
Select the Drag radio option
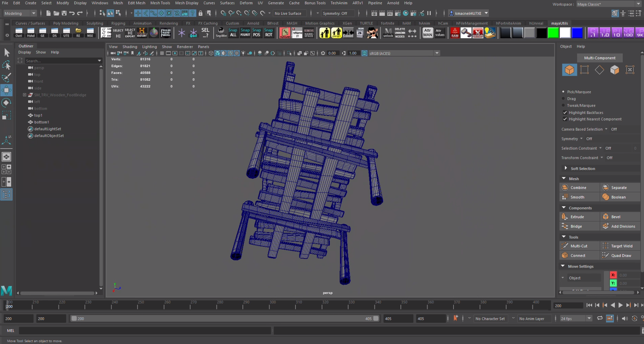coord(564,98)
